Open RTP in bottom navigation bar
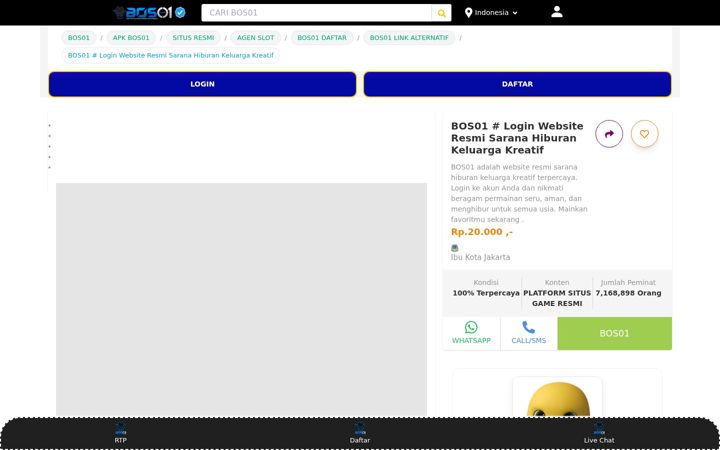Screen dimensions: 720x450 (x=120, y=433)
